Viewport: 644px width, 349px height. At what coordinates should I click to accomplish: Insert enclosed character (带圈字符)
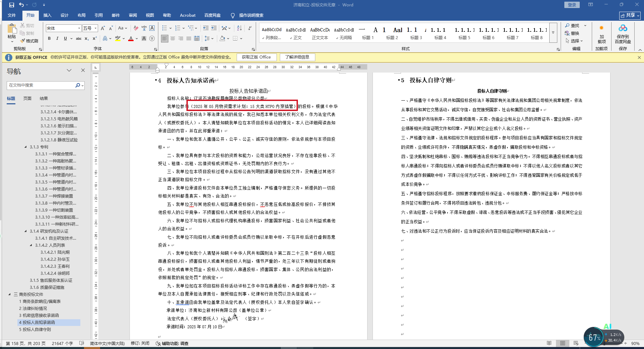(152, 38)
